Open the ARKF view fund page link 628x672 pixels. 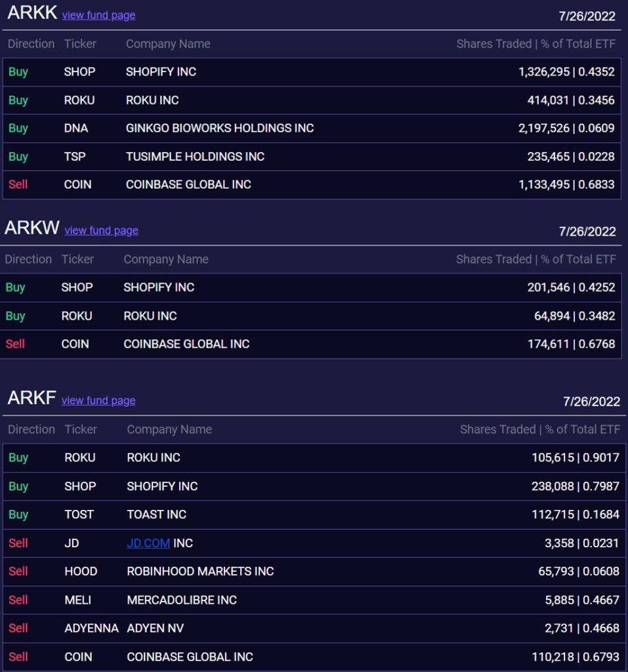coord(98,400)
